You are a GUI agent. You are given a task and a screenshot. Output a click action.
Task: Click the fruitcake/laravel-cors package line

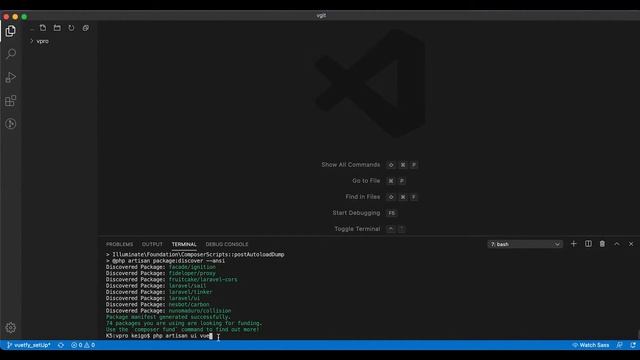tap(171, 280)
